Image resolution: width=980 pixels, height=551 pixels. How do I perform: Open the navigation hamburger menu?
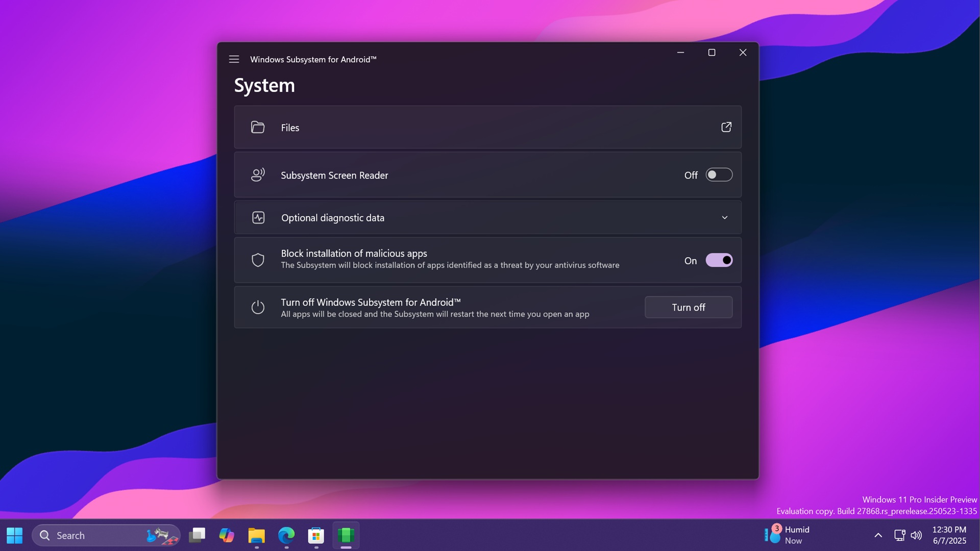[x=234, y=59]
